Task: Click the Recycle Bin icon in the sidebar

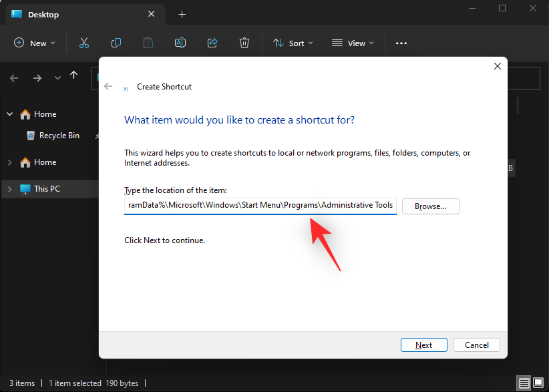Action: point(31,135)
